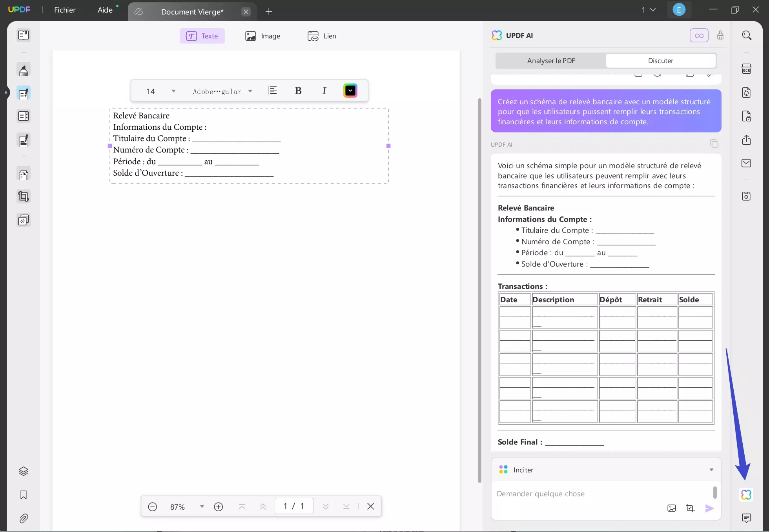Screen dimensions: 769x532
Task: Open the font size 14 dropdown
Action: coord(173,91)
